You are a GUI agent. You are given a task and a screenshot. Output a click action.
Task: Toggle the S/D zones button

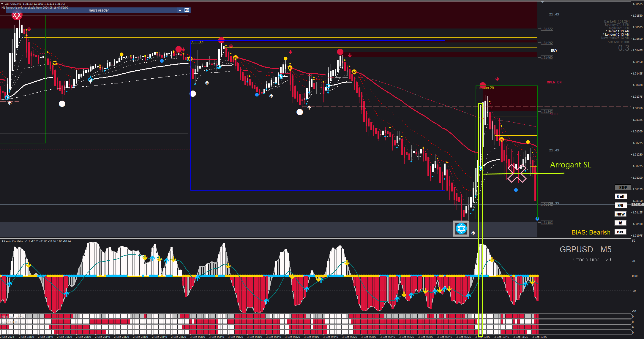coord(620,205)
